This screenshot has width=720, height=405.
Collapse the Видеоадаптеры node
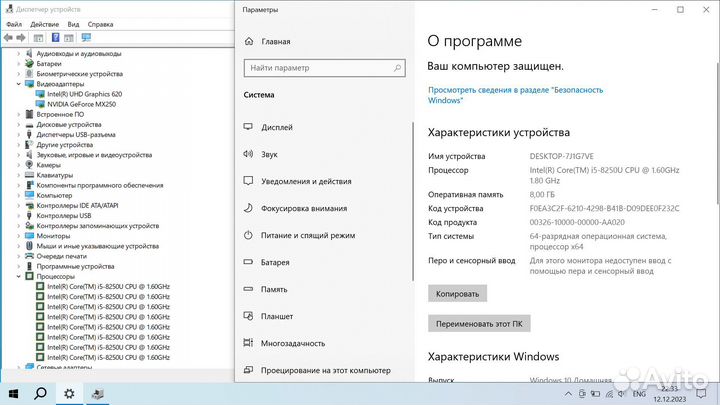pyautogui.click(x=19, y=84)
